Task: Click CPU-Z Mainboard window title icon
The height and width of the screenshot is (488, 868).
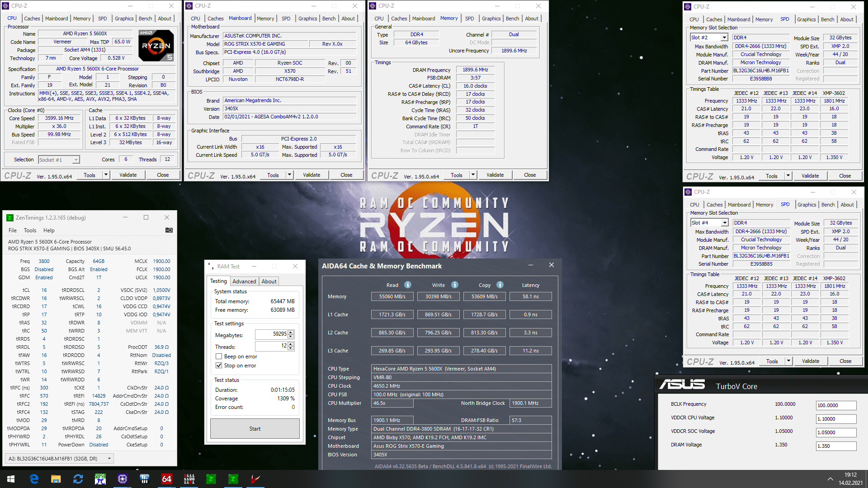Action: (x=189, y=6)
